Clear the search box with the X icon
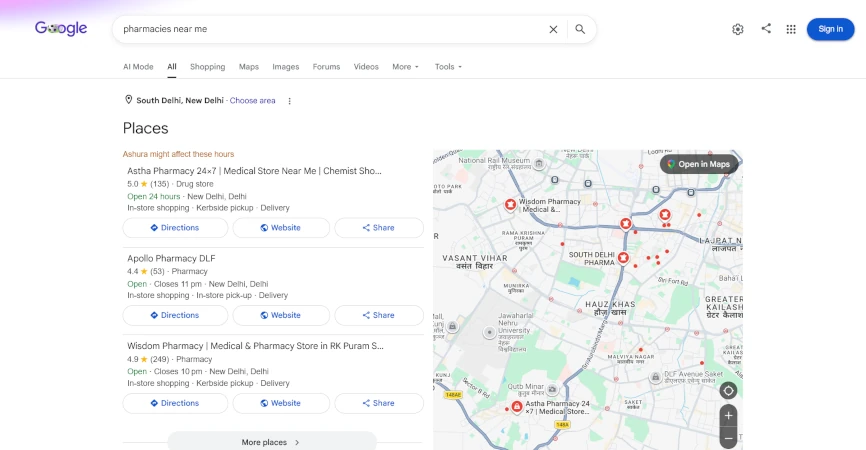This screenshot has width=866, height=450. tap(553, 29)
